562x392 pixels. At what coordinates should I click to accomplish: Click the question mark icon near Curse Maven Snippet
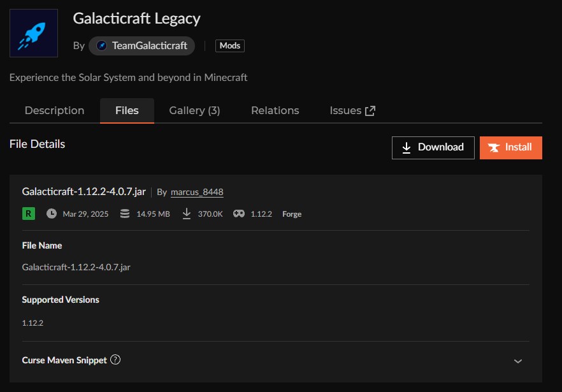click(x=116, y=360)
